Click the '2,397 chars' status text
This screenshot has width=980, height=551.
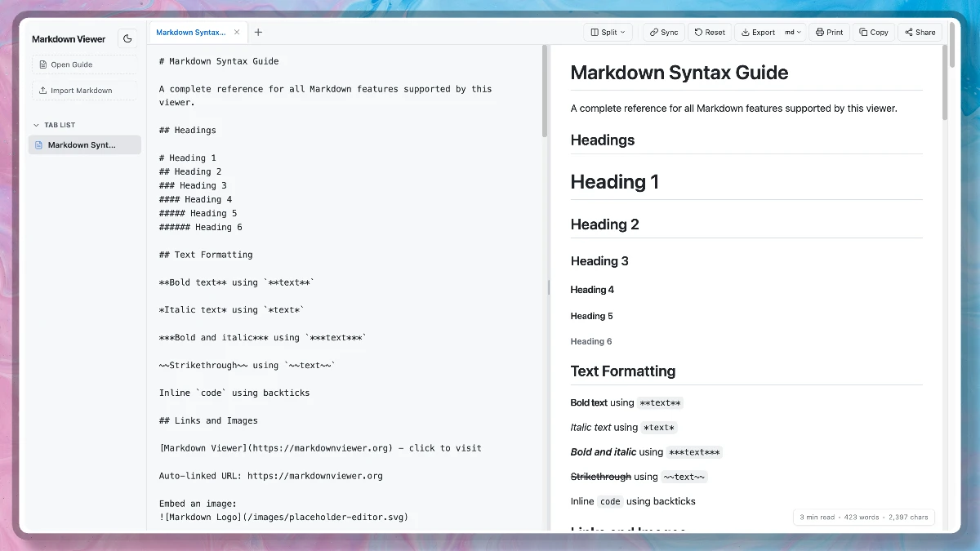[908, 518]
